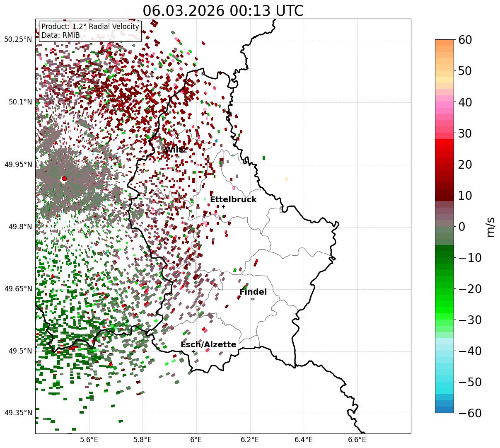Click the Data: RMIB text
The width and height of the screenshot is (500, 448).
point(60,36)
